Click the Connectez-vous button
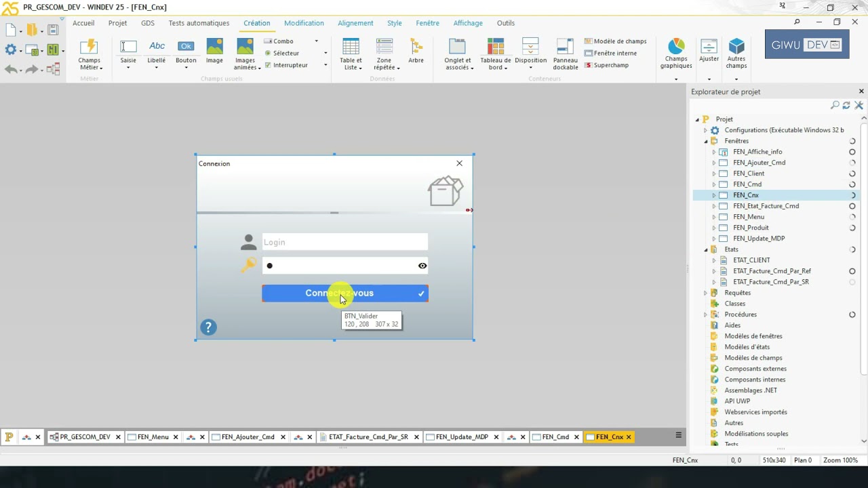 point(345,293)
